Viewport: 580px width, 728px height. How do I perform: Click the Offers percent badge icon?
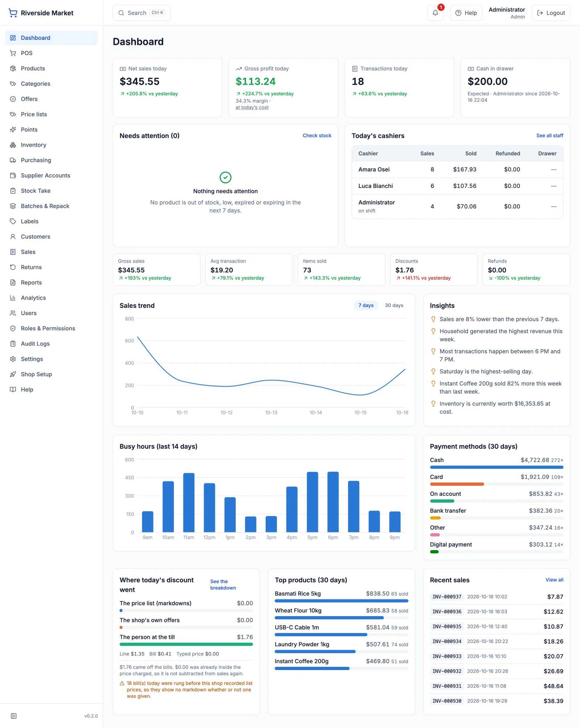13,99
